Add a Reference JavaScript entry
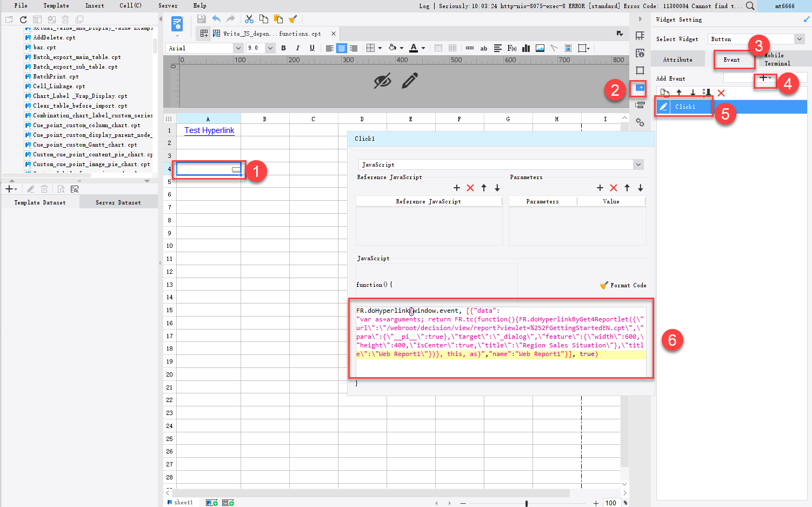This screenshot has height=507, width=812. [x=457, y=188]
